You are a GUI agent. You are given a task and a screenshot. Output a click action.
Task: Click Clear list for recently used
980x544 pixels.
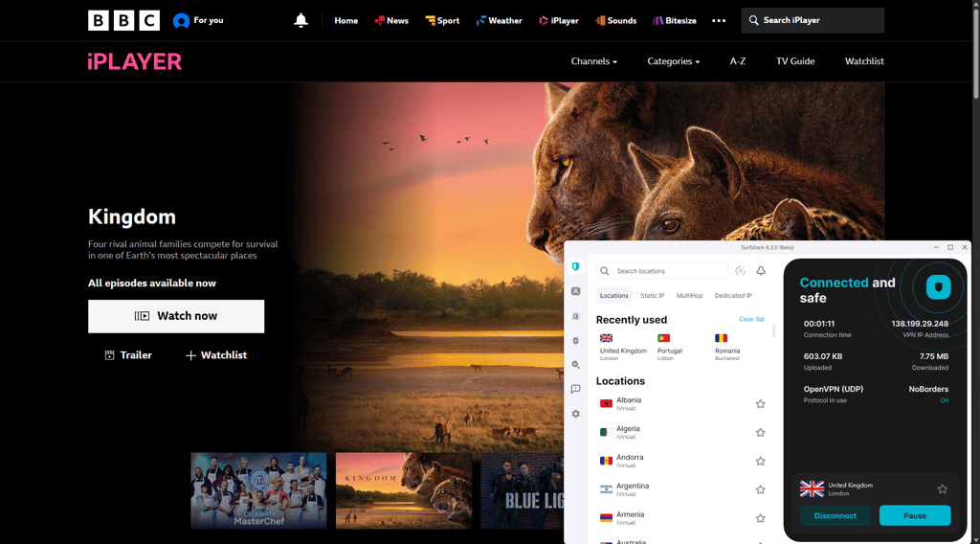[x=751, y=320]
